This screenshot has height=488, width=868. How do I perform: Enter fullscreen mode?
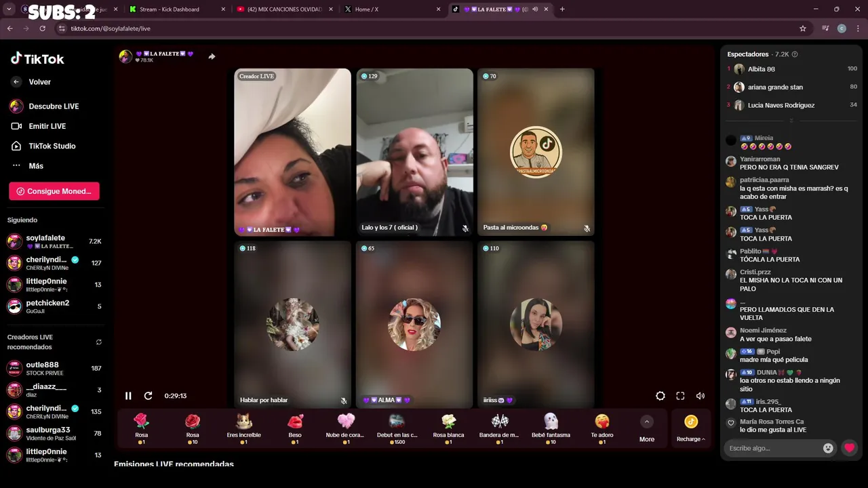pyautogui.click(x=680, y=396)
